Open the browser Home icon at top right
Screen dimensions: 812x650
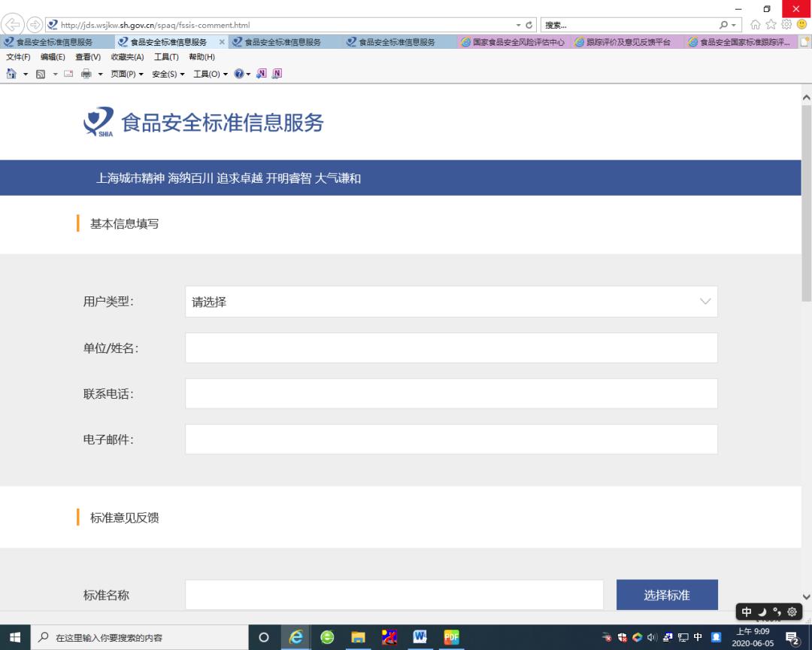756,24
